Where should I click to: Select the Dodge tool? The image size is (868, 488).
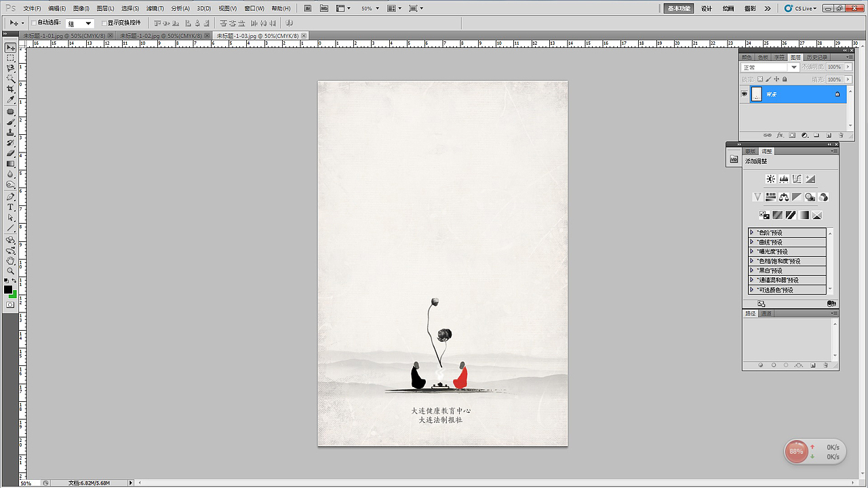[10, 184]
